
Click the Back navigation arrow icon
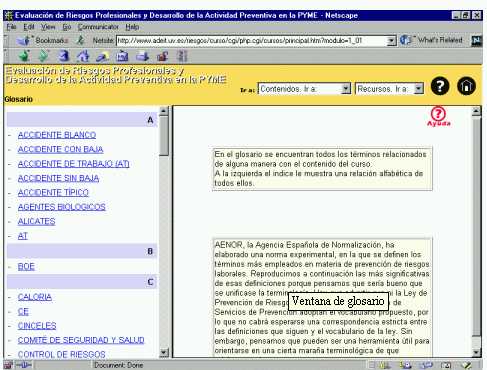24,56
